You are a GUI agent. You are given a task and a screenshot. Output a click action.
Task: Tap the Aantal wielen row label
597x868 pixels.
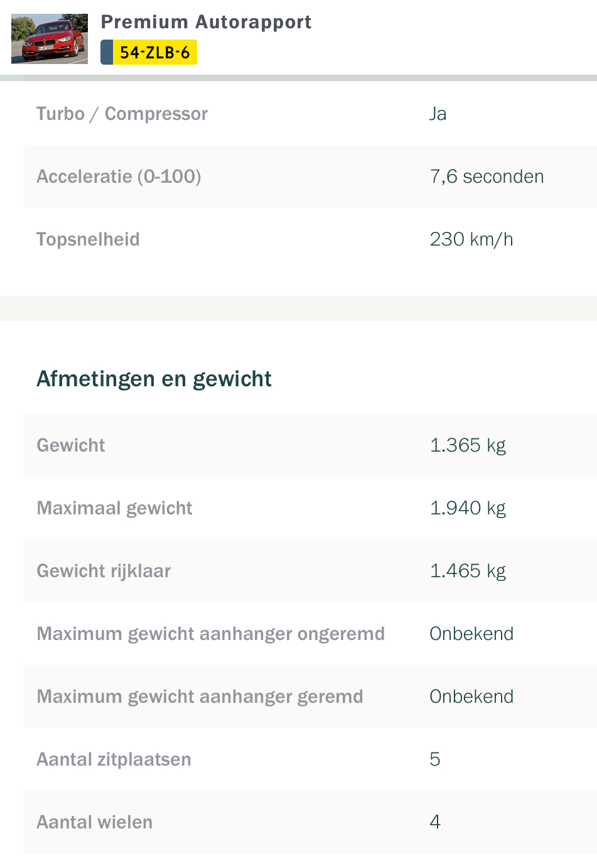tap(94, 822)
